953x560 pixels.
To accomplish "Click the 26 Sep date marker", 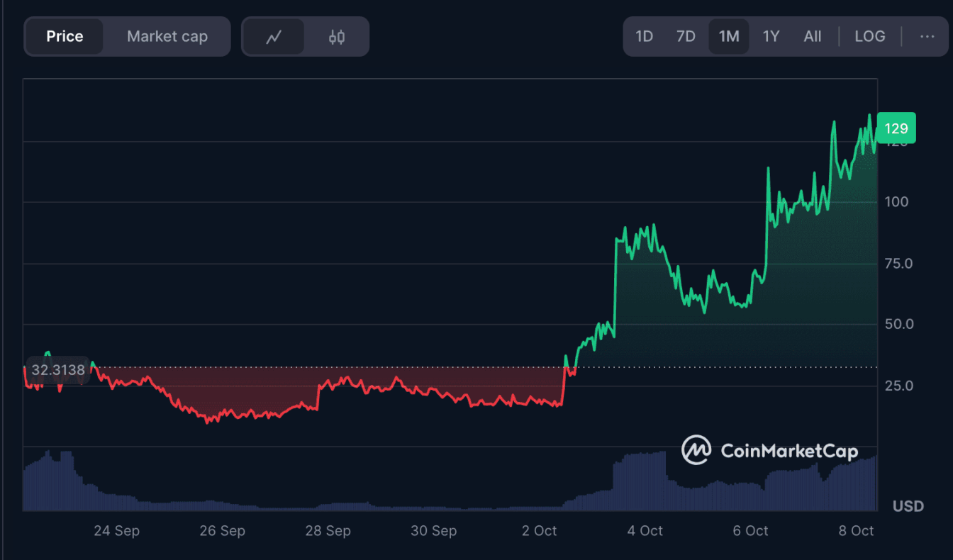I will click(222, 531).
